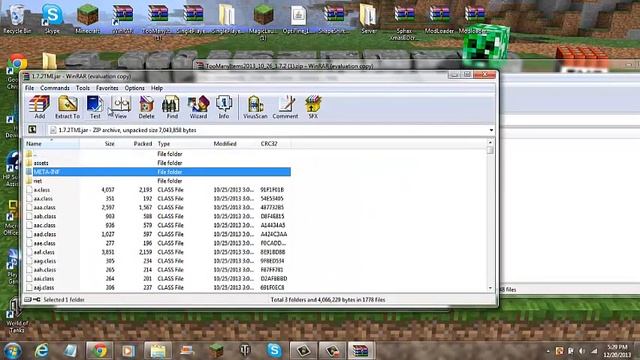Select the aab.class file
640x360 pixels.
(158, 216)
